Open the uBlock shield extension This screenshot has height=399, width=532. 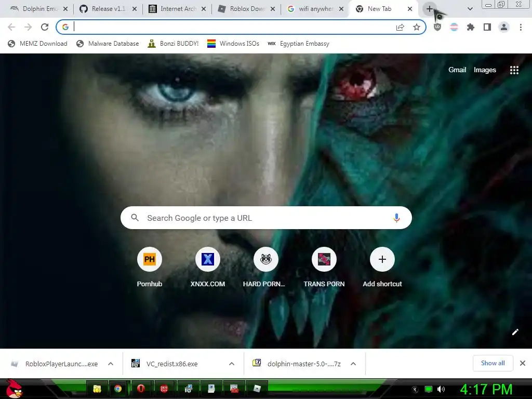(x=437, y=27)
